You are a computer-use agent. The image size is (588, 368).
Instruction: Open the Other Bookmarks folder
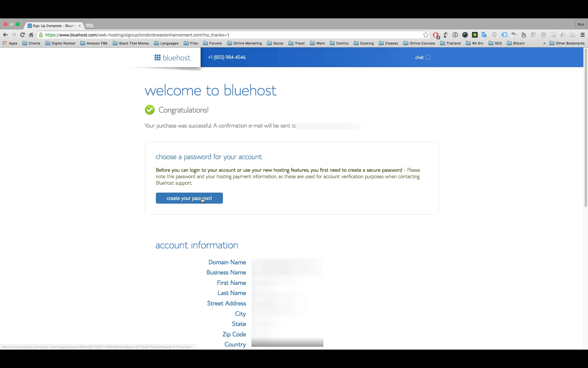pyautogui.click(x=567, y=43)
